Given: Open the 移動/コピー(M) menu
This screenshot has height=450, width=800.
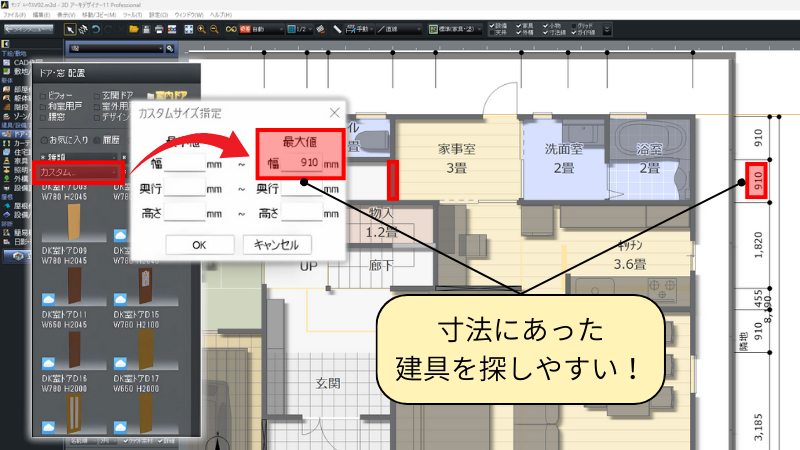Looking at the screenshot, I should click(99, 15).
